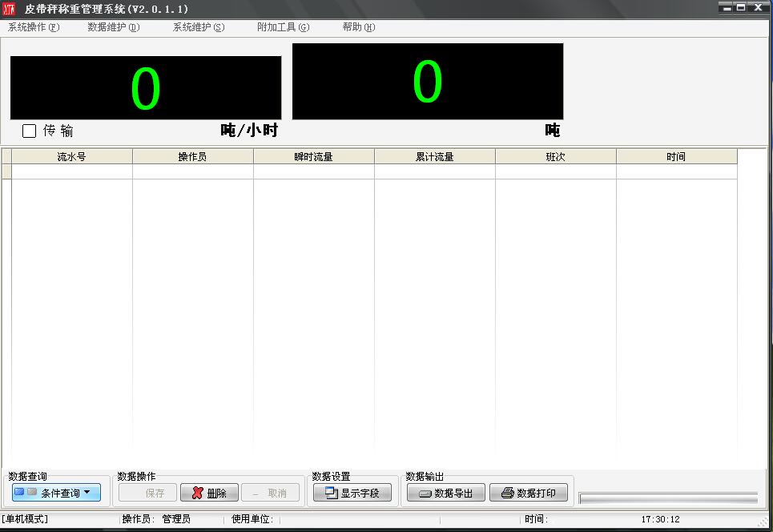
Task: Open display fields (显示字段) settings
Action: point(352,493)
